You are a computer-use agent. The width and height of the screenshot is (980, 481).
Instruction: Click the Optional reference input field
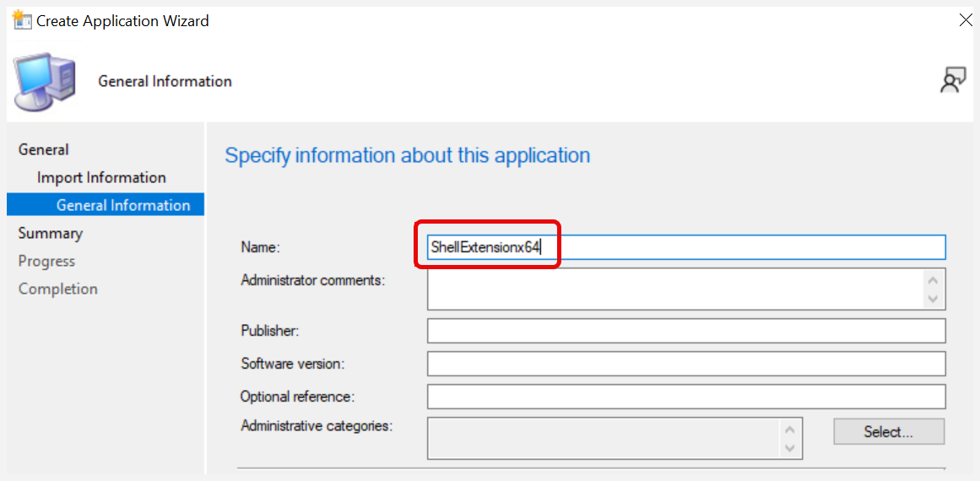pos(686,396)
